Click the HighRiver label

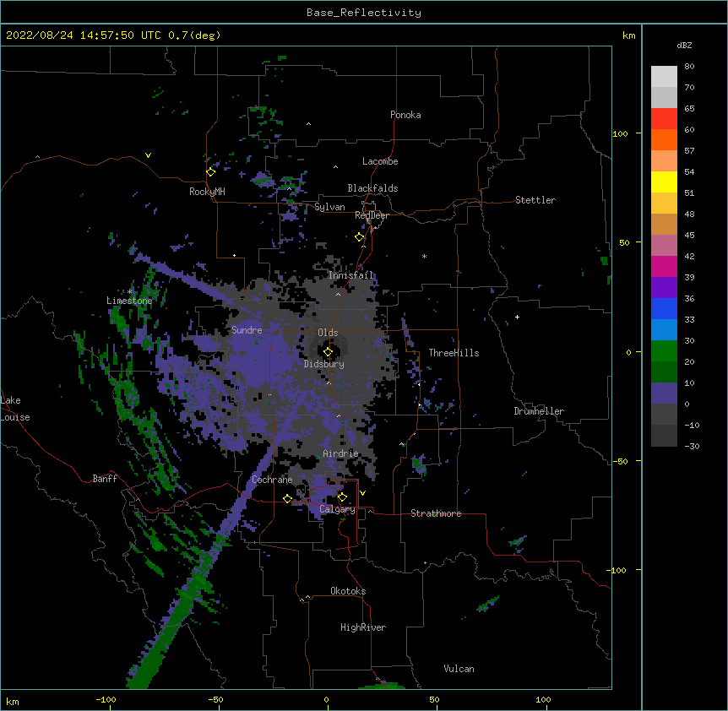click(363, 627)
